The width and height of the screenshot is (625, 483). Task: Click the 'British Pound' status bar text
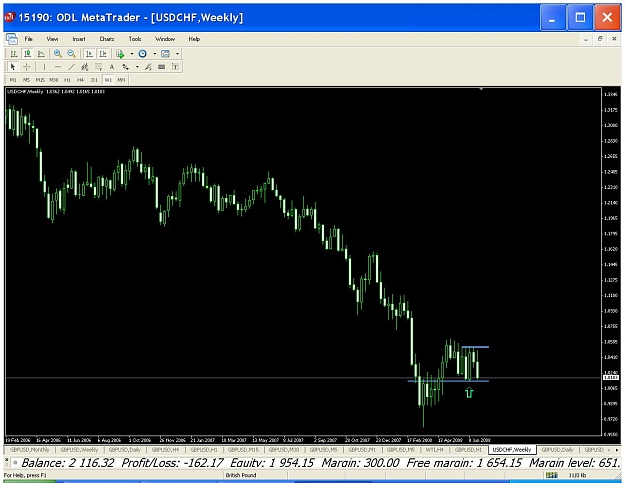pyautogui.click(x=241, y=475)
